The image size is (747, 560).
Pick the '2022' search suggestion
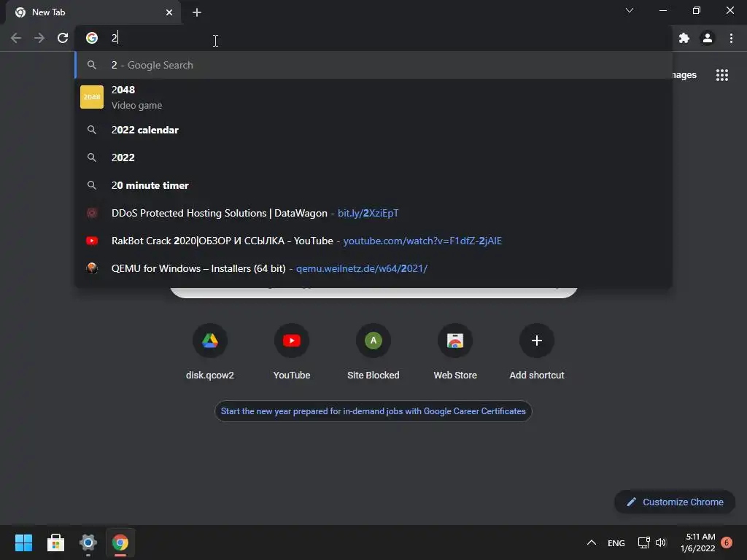point(374,157)
